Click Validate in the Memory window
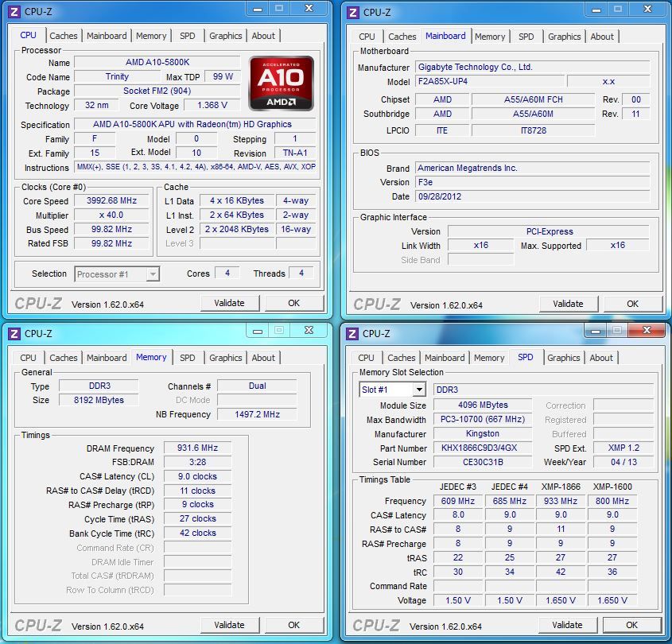 point(229,625)
